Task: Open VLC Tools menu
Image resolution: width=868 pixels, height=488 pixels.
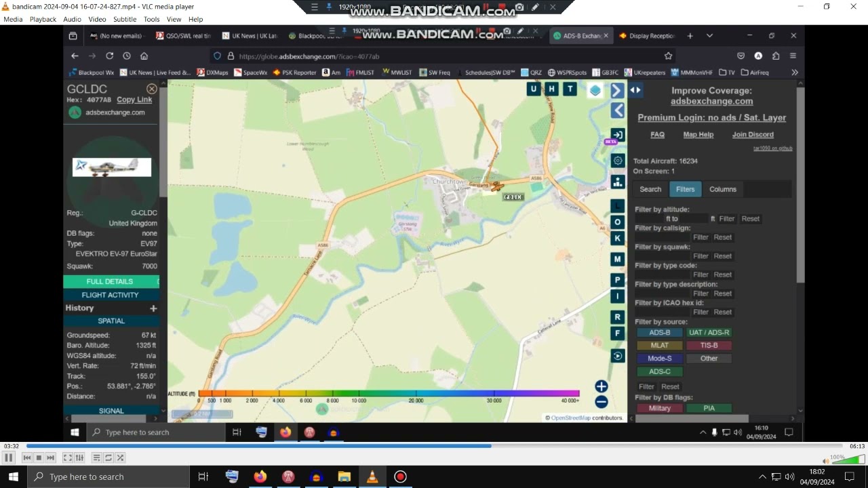Action: point(152,19)
